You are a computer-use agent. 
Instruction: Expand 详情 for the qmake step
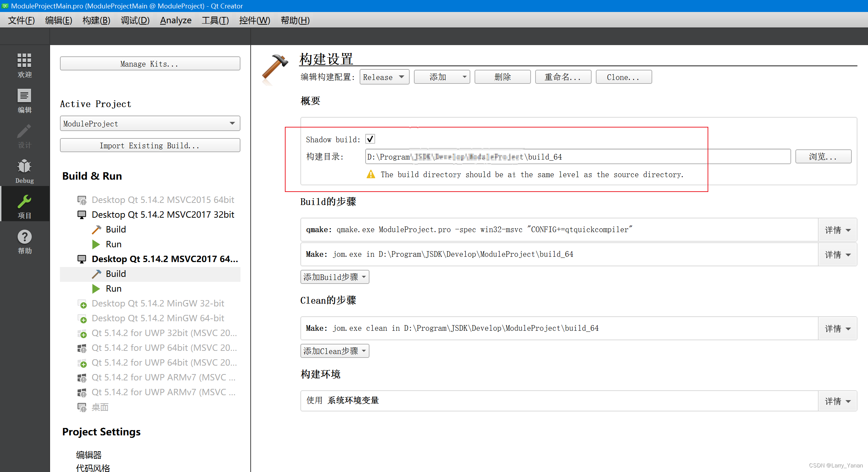click(x=837, y=230)
